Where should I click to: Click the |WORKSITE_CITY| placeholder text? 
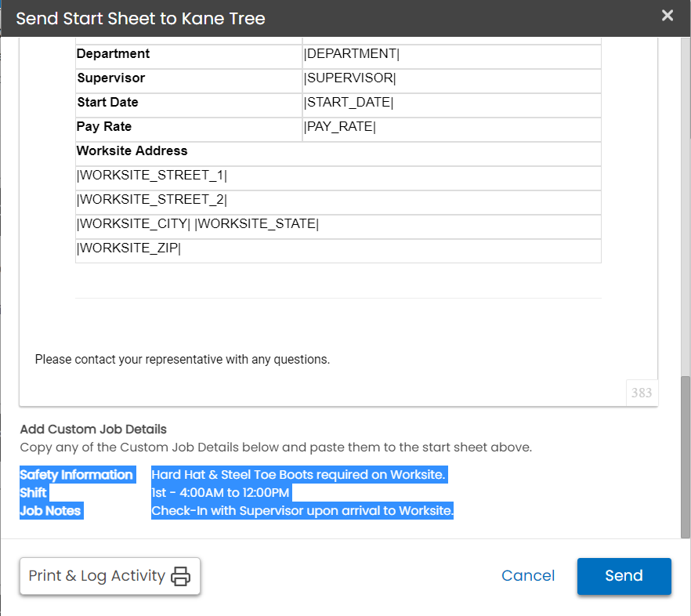pos(133,224)
